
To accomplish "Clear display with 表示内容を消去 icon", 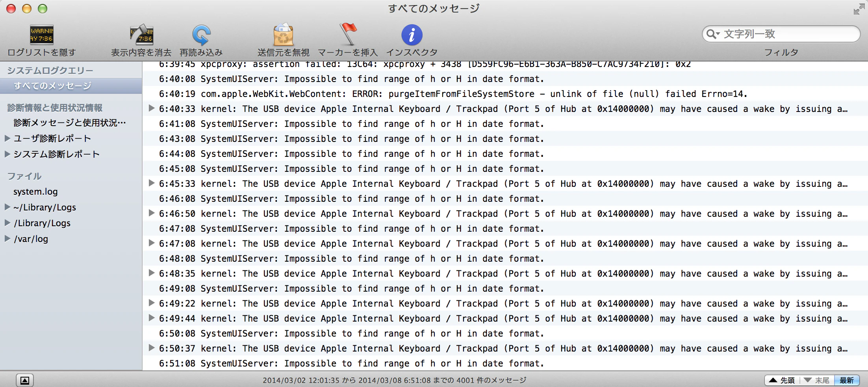I will point(141,35).
